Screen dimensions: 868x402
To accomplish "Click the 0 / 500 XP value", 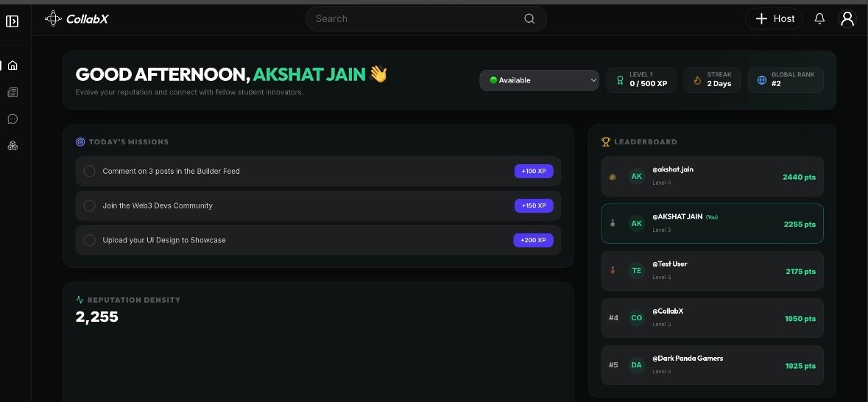I will click(648, 84).
